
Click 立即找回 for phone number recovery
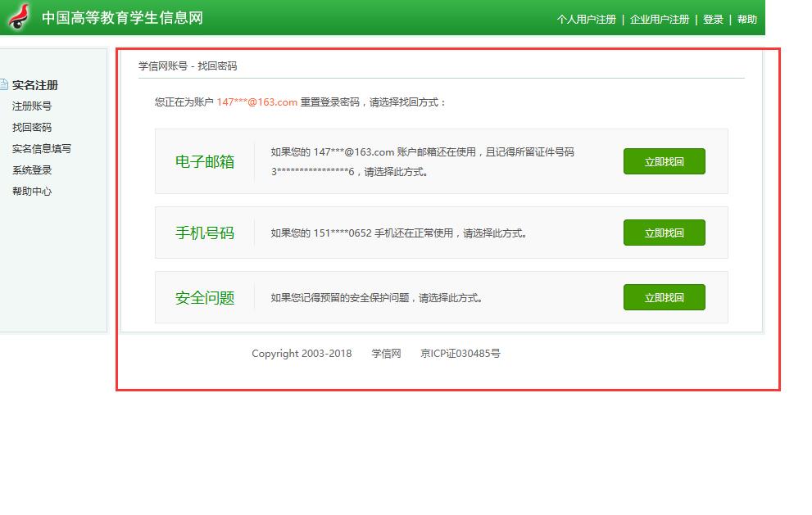coord(664,232)
